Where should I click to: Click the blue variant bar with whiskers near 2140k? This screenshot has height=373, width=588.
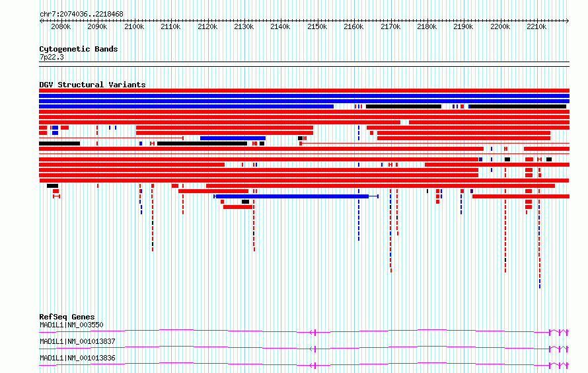296,196
